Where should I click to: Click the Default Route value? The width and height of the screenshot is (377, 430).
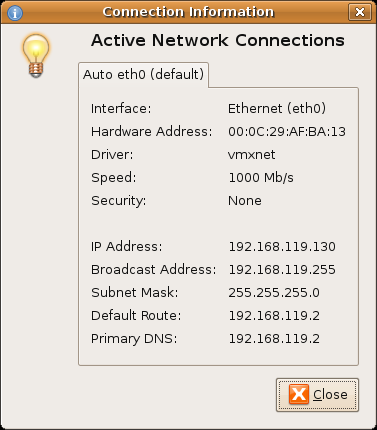pos(274,316)
